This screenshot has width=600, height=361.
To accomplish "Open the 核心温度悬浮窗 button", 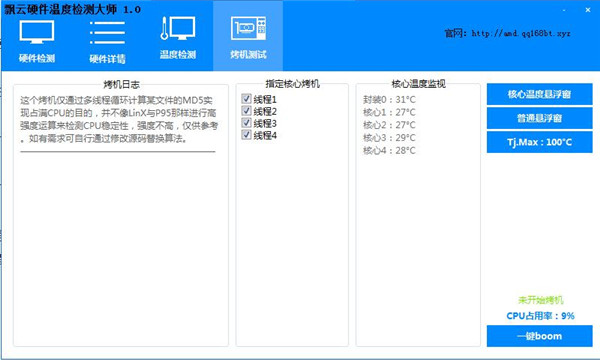I will pyautogui.click(x=540, y=94).
